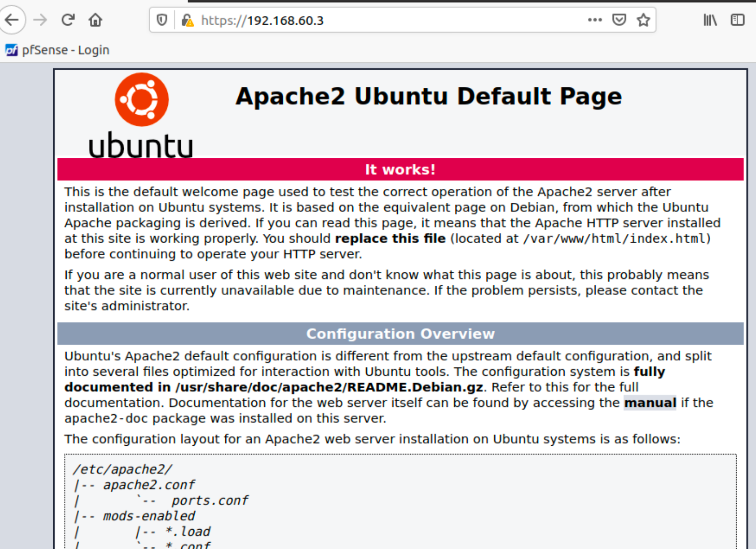
Task: Open the Firefox home page
Action: (96, 20)
